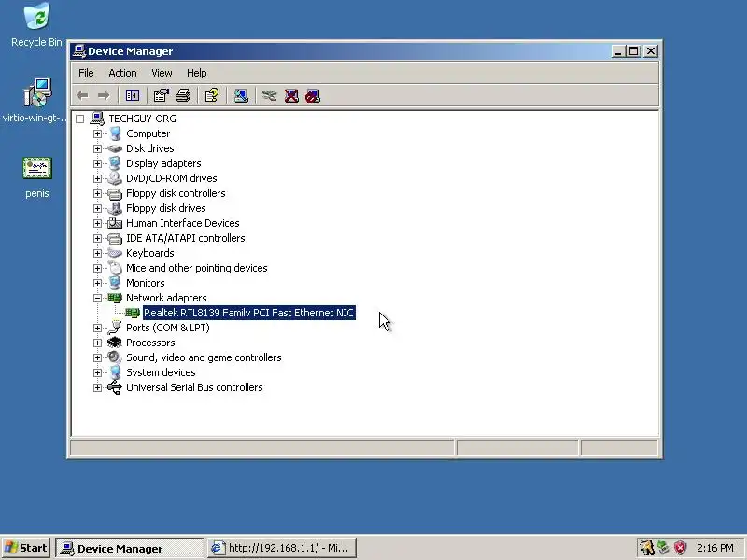747x560 pixels.
Task: Select the certificate-like desktop file icon
Action: point(37,168)
